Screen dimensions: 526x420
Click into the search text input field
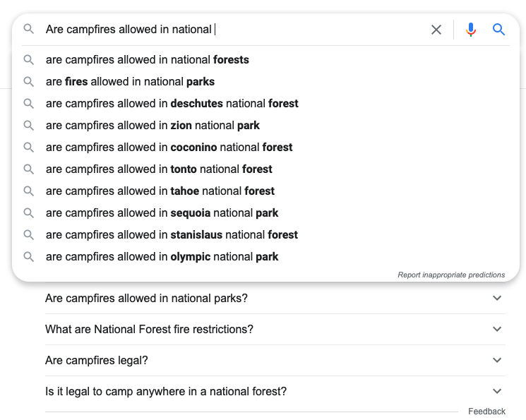point(233,30)
